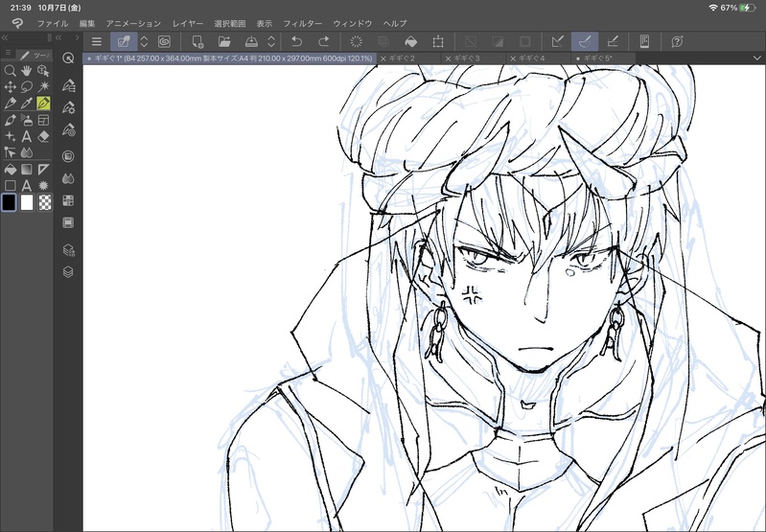Select the Move layer cross-arrows tool

tap(10, 87)
